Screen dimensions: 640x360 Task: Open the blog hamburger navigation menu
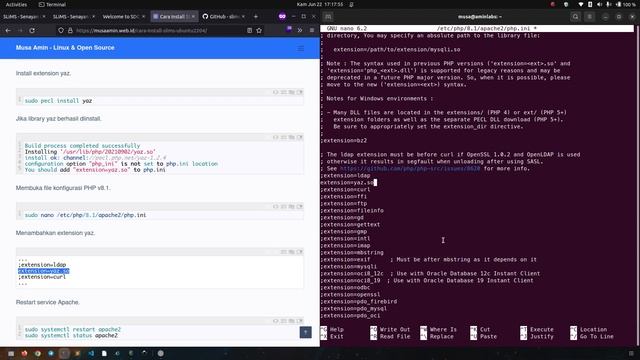[301, 48]
